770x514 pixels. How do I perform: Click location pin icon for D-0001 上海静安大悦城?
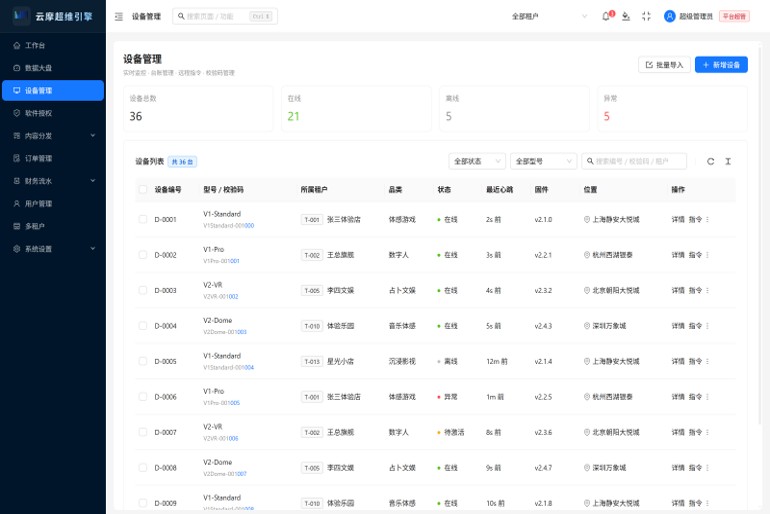(587, 219)
